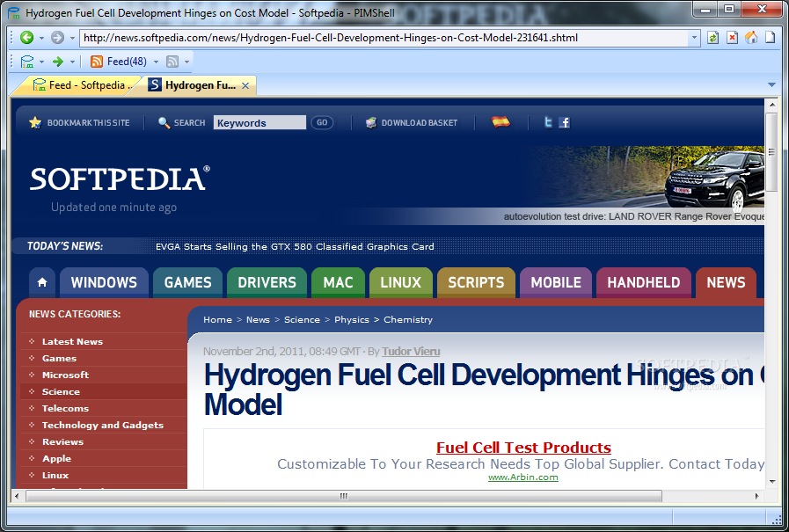Click the PIMShell icon in second toolbar
This screenshot has height=532, width=789.
(x=27, y=62)
